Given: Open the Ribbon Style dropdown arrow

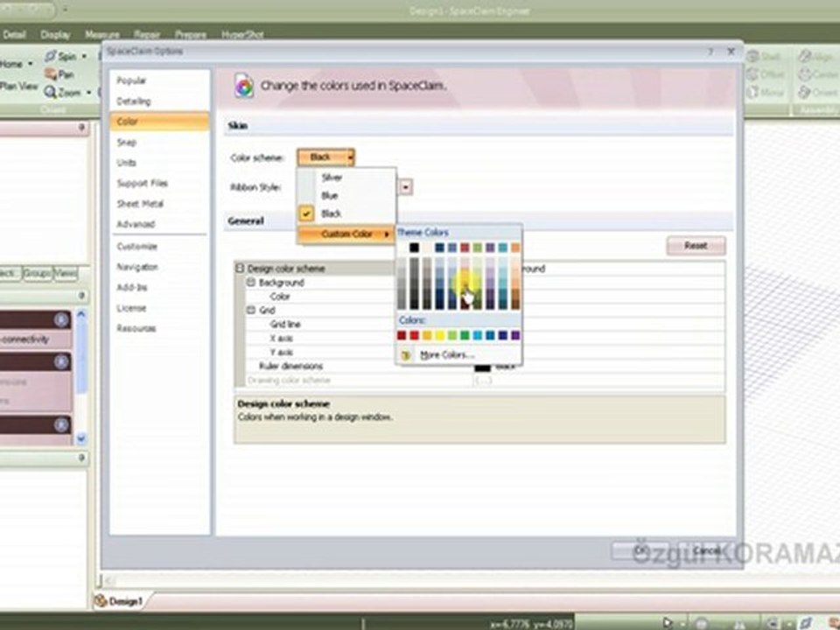Looking at the screenshot, I should tap(406, 187).
